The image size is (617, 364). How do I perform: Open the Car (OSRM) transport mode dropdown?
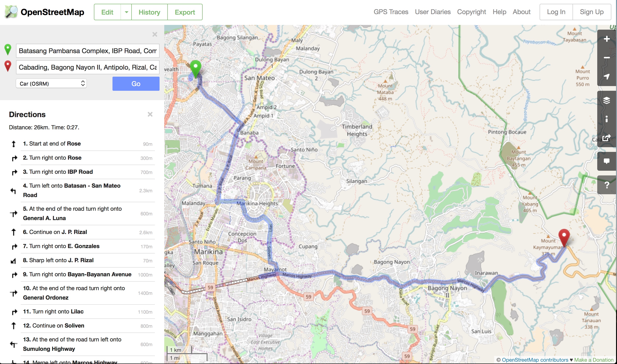pyautogui.click(x=51, y=83)
